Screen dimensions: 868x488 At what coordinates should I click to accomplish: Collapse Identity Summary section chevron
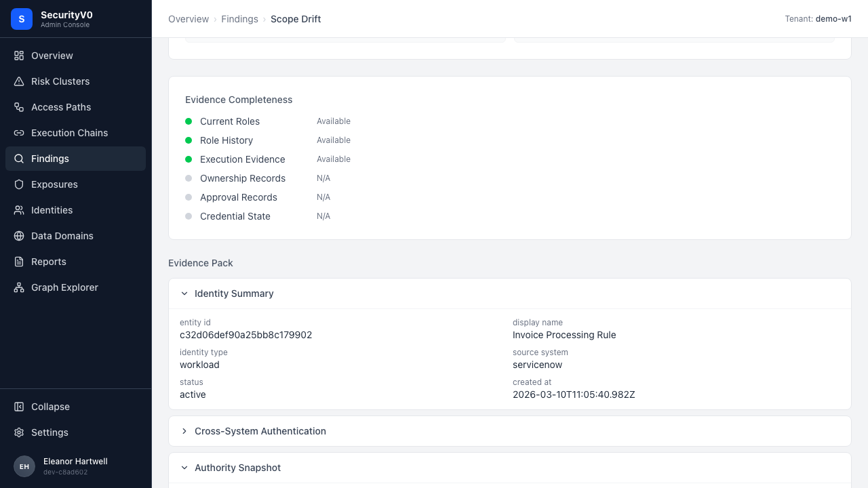click(184, 293)
